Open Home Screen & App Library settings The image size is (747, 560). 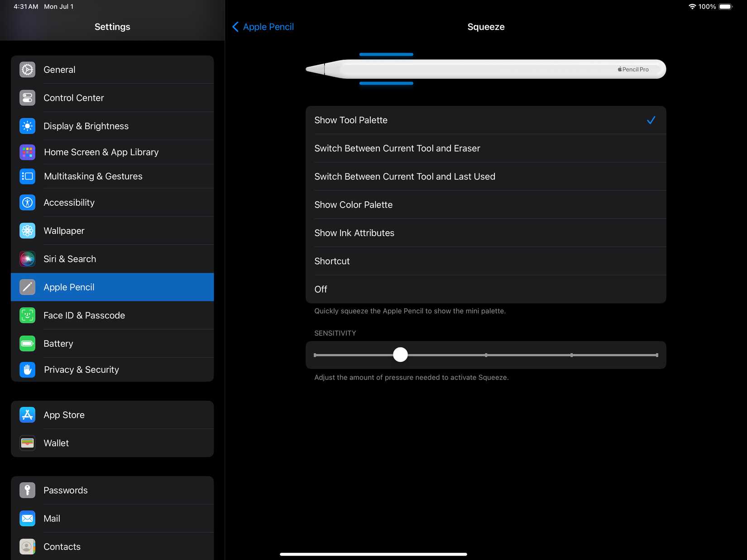pyautogui.click(x=112, y=152)
